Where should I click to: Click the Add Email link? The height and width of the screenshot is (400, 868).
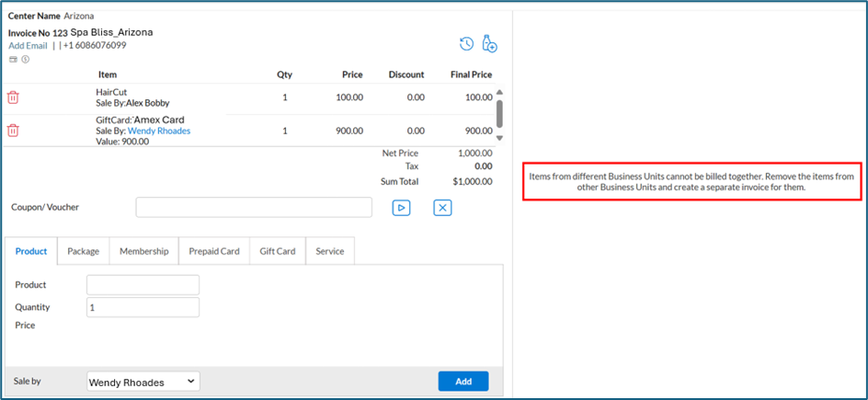(28, 45)
